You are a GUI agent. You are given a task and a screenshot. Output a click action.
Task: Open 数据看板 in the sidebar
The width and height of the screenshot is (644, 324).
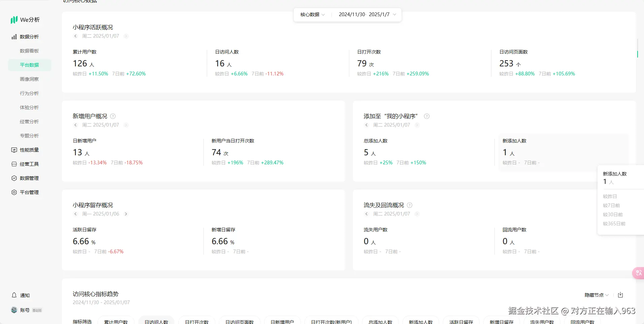point(30,51)
